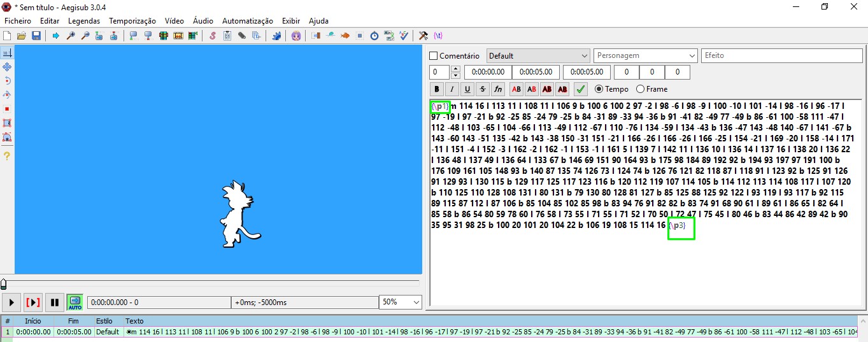The width and height of the screenshot is (868, 342).
Task: Commit the line with green checkmark
Action: click(580, 89)
